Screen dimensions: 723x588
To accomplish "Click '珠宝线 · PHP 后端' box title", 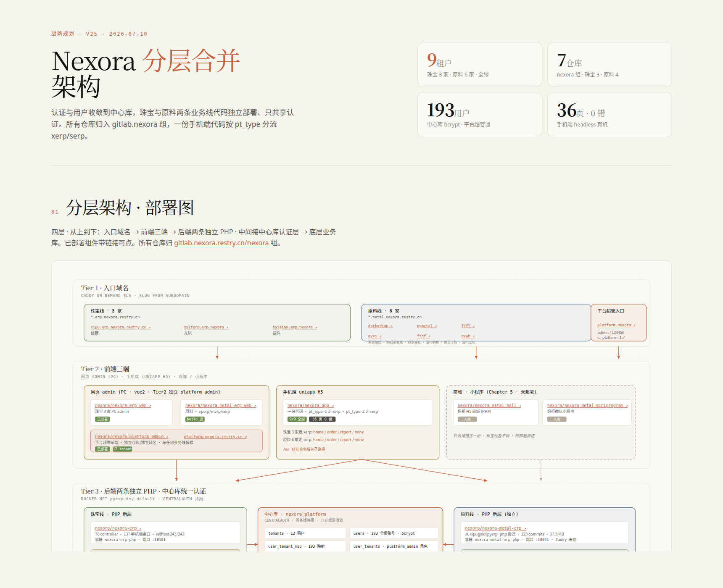I will (x=111, y=514).
